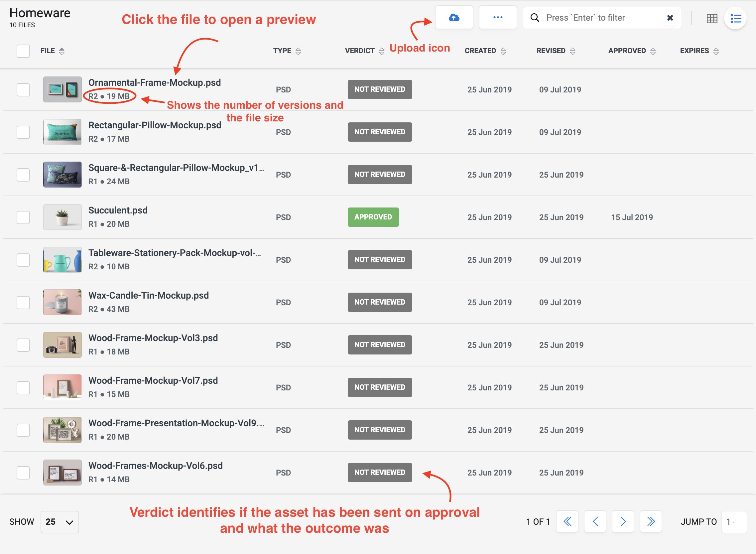Viewport: 756px width, 554px height.
Task: Go to the next page
Action: point(623,521)
